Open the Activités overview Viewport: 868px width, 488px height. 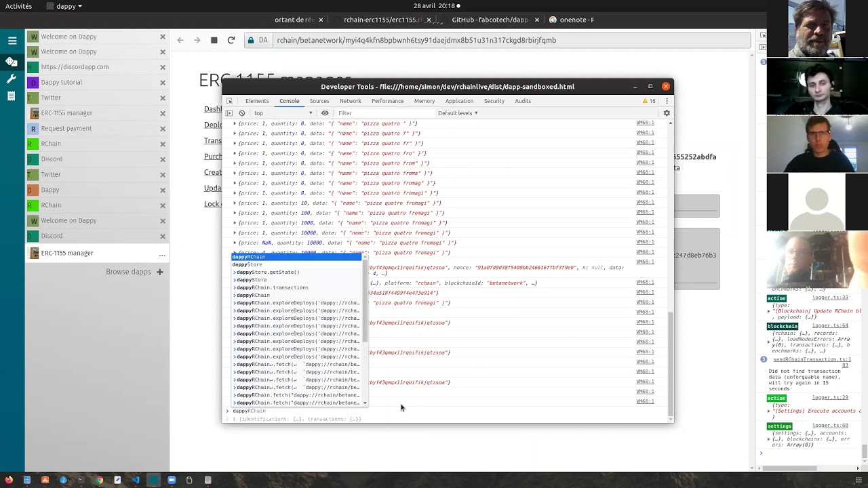tap(18, 6)
